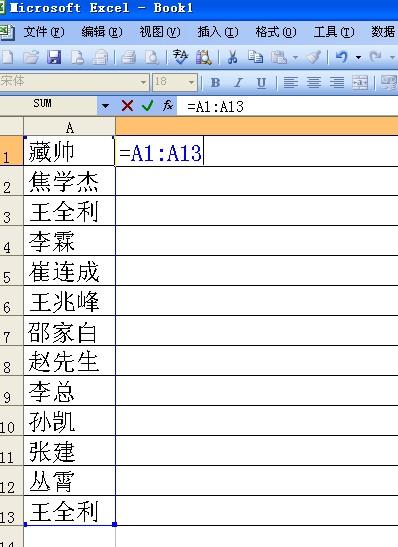Click cell with 王兆峰
The image size is (398, 547).
pyautogui.click(x=69, y=301)
